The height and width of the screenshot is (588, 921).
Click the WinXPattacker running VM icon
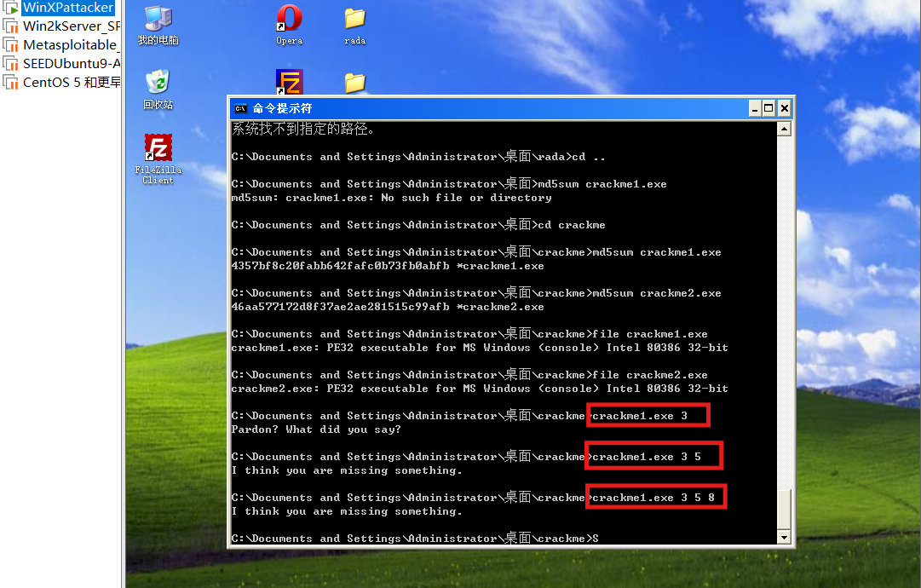(x=10, y=8)
